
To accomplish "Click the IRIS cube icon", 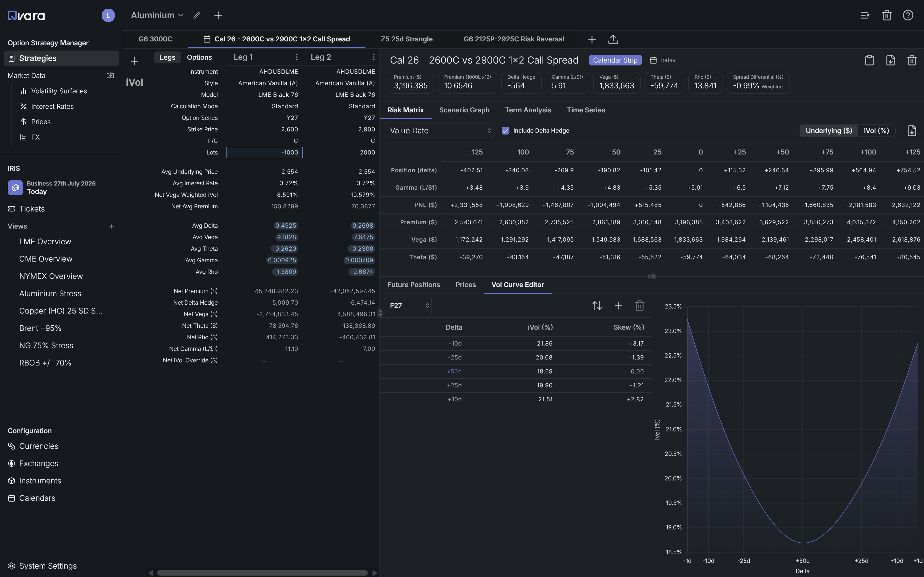I will tap(15, 188).
